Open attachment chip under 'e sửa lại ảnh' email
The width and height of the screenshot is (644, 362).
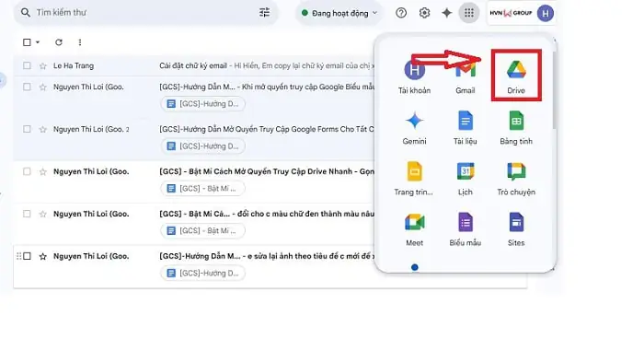pyautogui.click(x=203, y=274)
